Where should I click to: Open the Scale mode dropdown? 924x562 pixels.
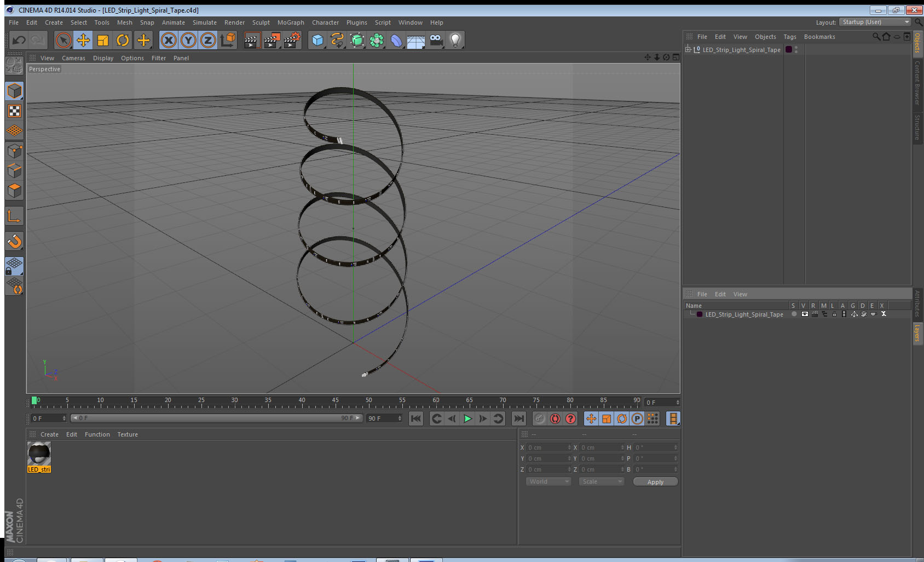(x=601, y=481)
